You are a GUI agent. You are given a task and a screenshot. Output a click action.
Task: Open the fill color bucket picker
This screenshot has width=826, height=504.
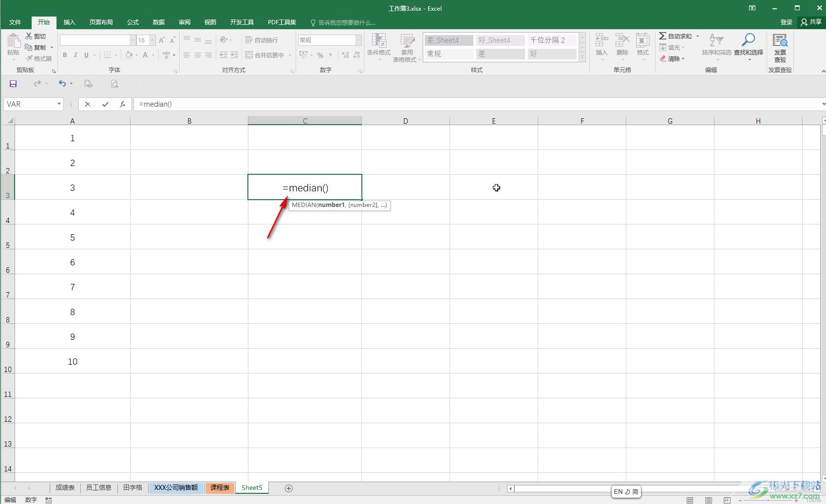click(129, 55)
